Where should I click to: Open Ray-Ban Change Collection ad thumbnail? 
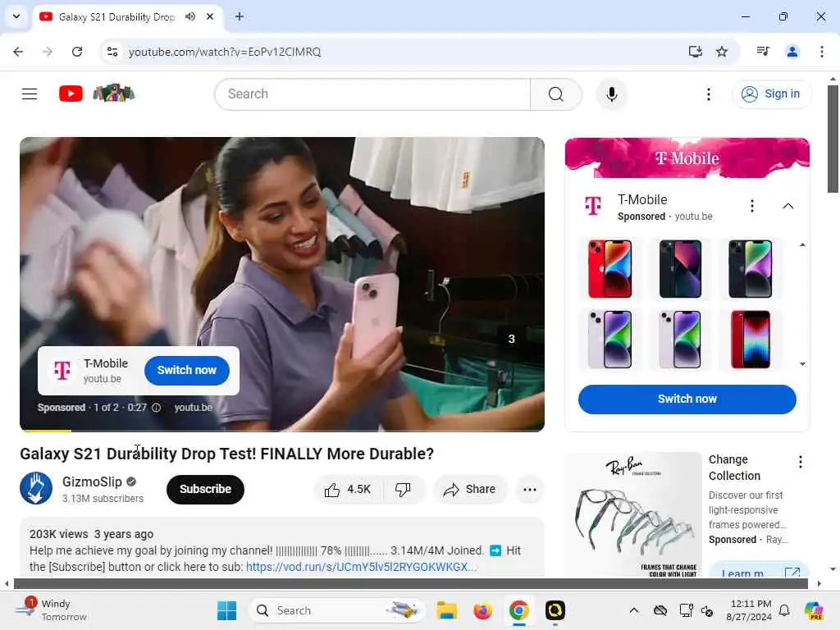coord(633,514)
